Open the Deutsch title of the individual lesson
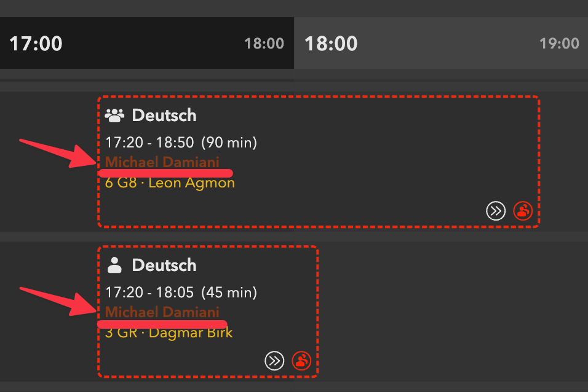This screenshot has width=588, height=392. (x=164, y=265)
